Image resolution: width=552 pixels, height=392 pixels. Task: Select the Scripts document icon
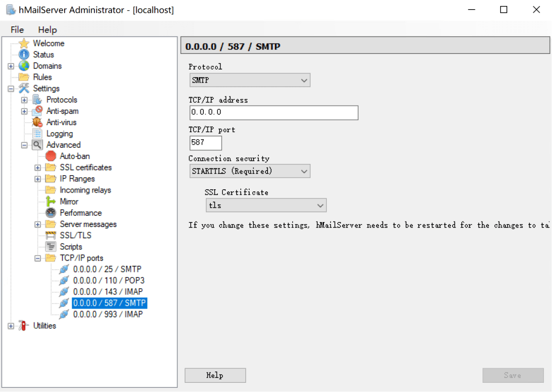click(x=51, y=247)
